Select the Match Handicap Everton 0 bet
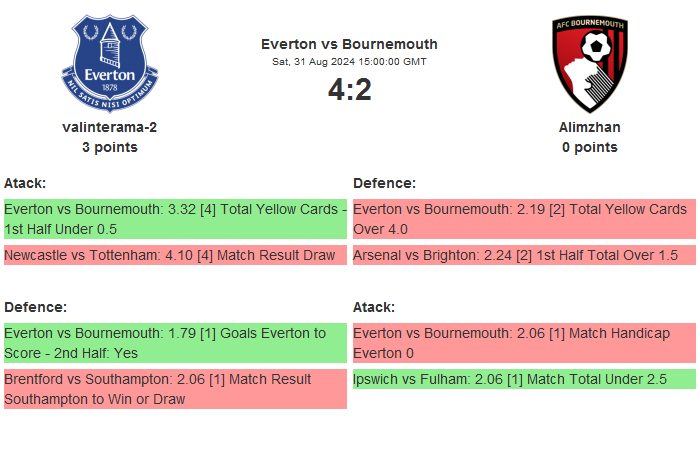Screen dimensions: 700x460 click(524, 343)
